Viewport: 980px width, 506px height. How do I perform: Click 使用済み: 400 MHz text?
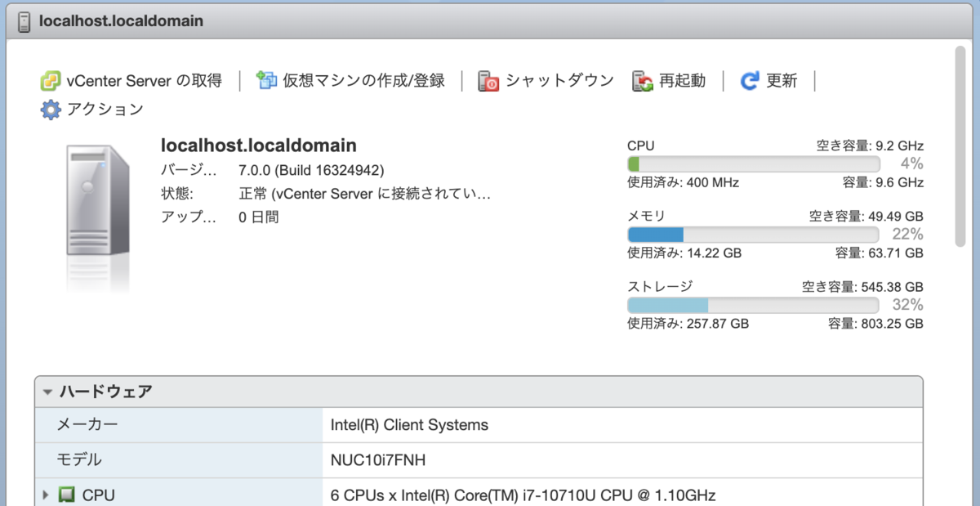pyautogui.click(x=683, y=182)
